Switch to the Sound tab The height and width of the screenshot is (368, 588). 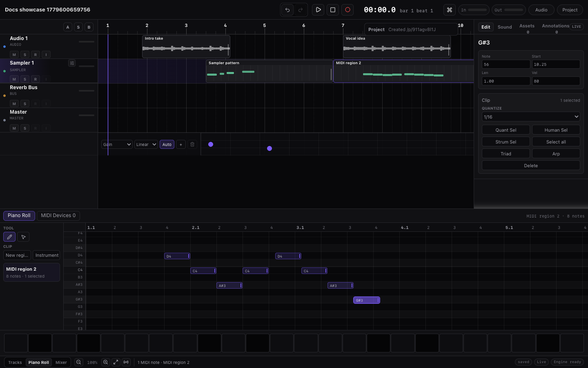pos(505,27)
